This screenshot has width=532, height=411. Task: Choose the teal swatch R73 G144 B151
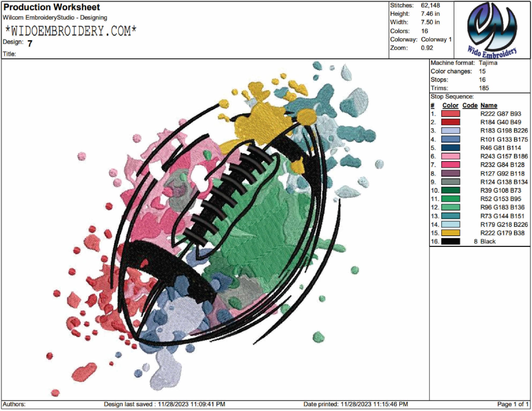tap(451, 216)
